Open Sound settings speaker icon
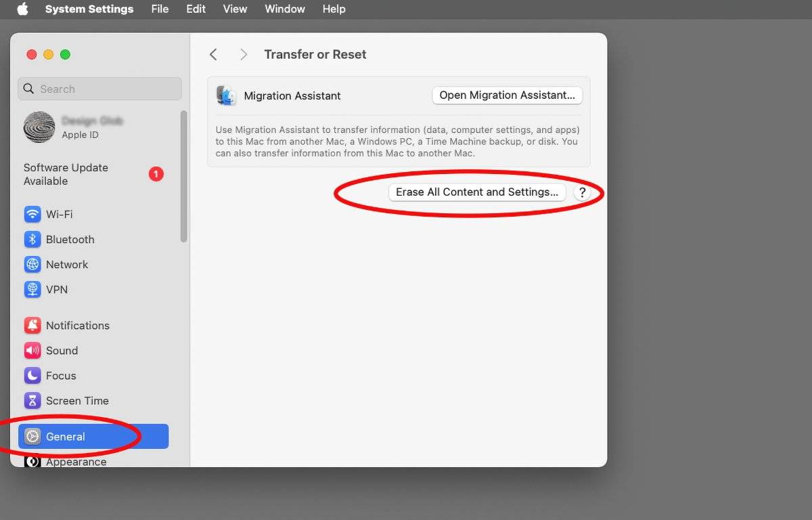This screenshot has height=520, width=812. pos(32,351)
